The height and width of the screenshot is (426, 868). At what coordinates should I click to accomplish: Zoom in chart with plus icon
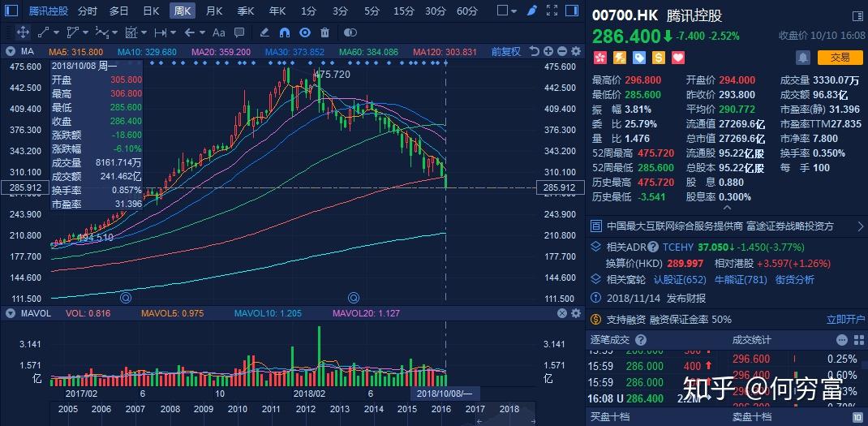pos(548,51)
